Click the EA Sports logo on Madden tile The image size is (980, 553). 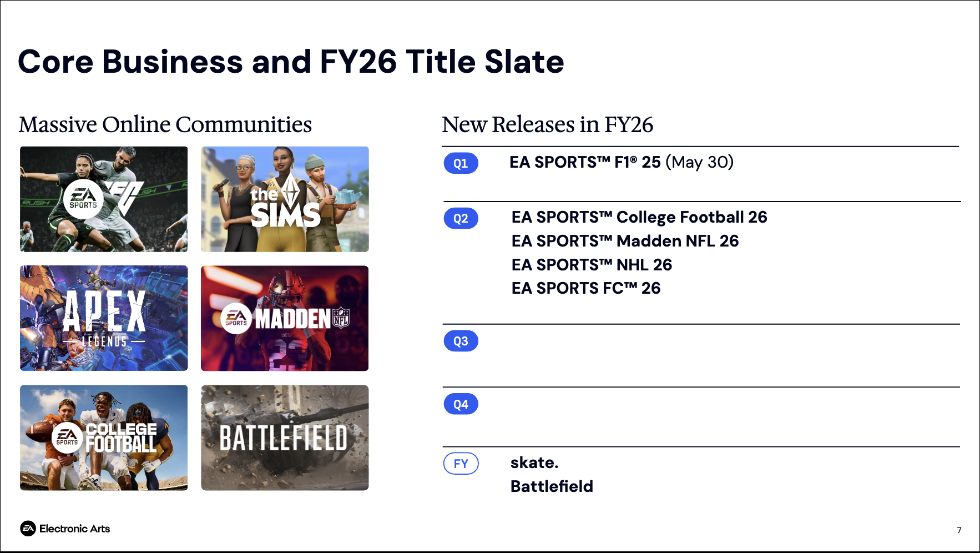[x=236, y=319]
